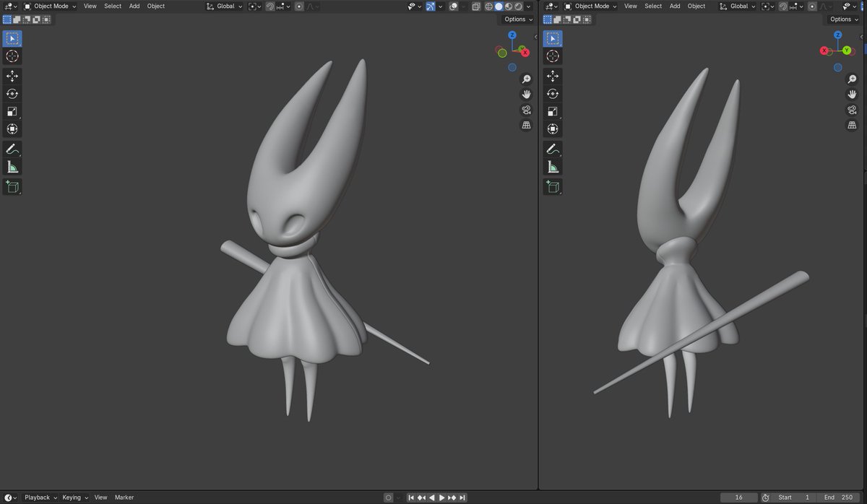Click the Start frame field
This screenshot has height=504, width=867.
[x=793, y=498]
